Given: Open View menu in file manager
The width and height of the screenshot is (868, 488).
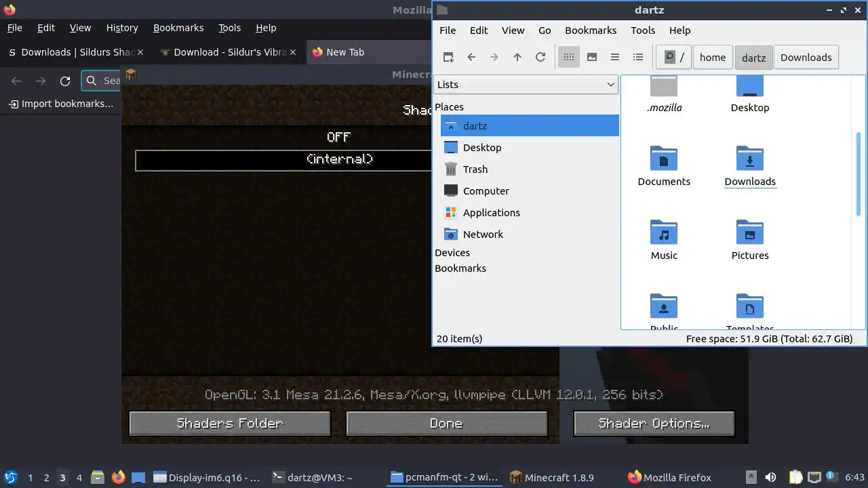Looking at the screenshot, I should (513, 30).
